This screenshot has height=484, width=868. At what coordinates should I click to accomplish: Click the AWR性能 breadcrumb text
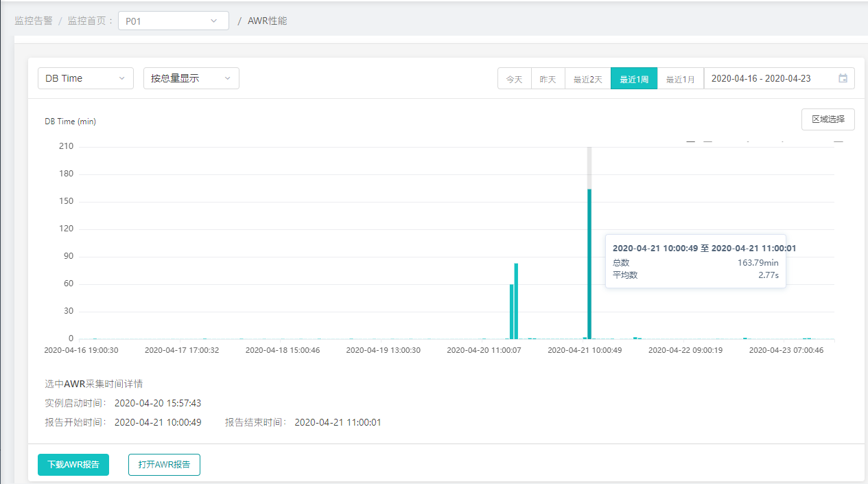point(267,21)
